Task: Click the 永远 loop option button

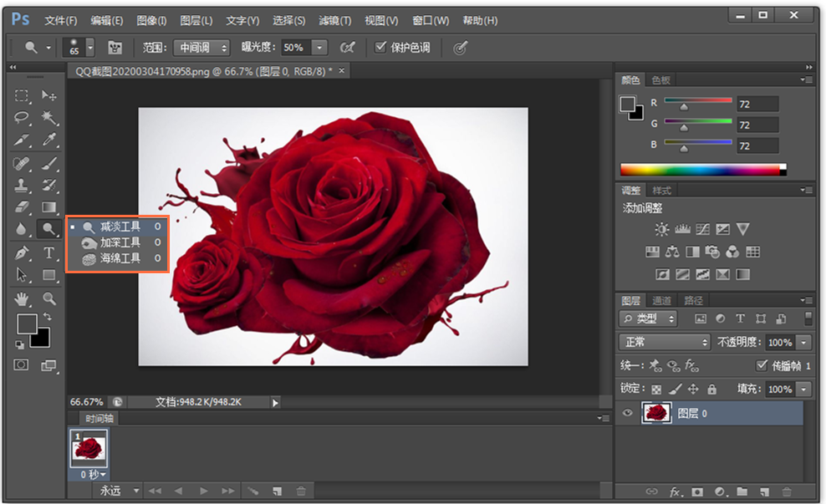Action: 116,491
